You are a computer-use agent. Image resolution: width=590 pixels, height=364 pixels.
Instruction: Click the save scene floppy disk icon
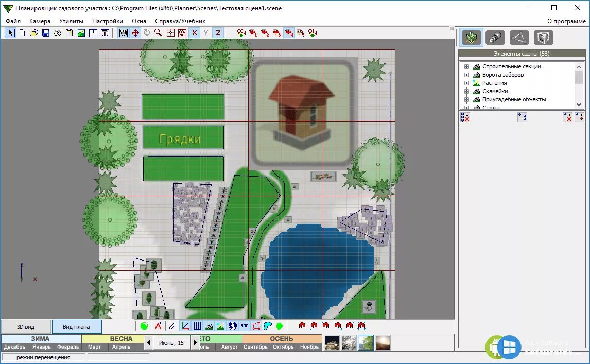click(x=46, y=33)
